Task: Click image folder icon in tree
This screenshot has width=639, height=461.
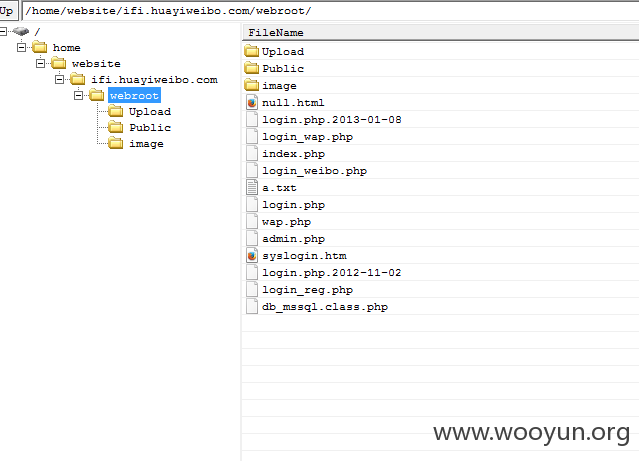Action: coord(116,143)
